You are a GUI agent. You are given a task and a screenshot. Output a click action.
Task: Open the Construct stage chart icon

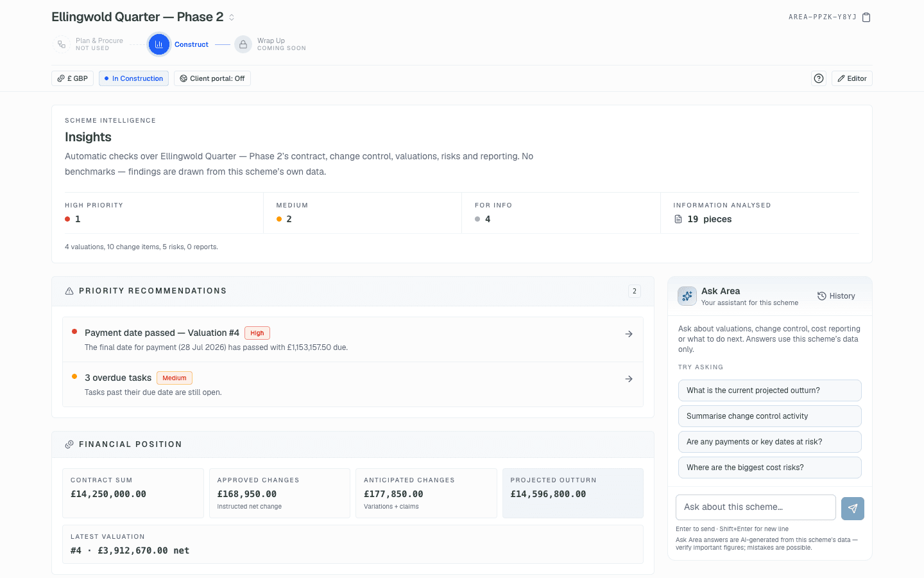click(x=159, y=44)
